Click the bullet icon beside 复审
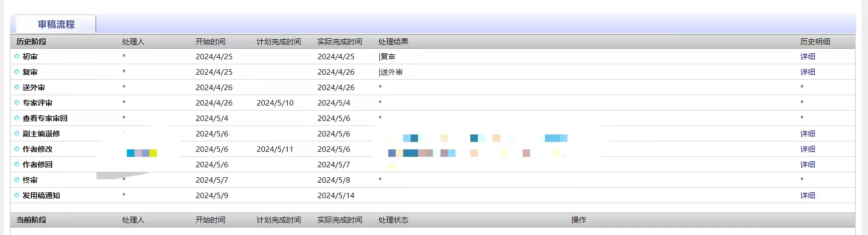The width and height of the screenshot is (868, 235). tap(17, 72)
